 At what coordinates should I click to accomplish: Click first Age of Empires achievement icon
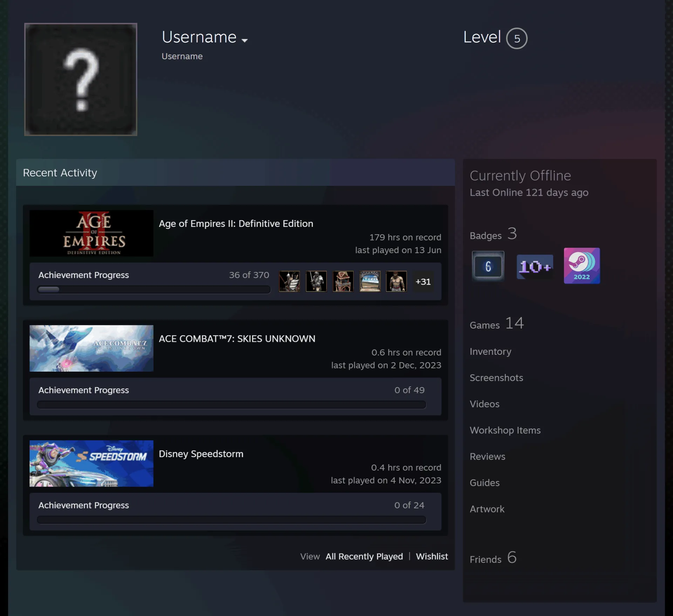pyautogui.click(x=289, y=281)
